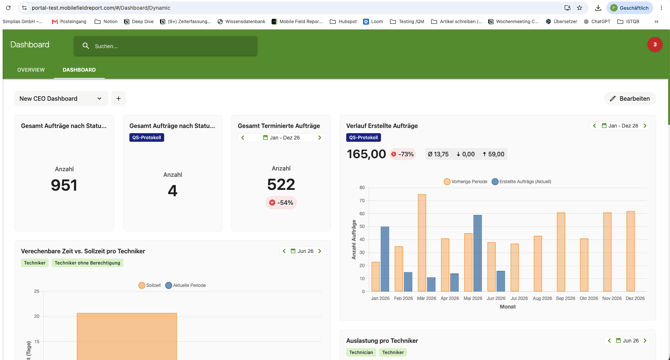The height and width of the screenshot is (360, 670).
Task: Click calendar icon in Verechenbare Zeit card
Action: pyautogui.click(x=293, y=251)
